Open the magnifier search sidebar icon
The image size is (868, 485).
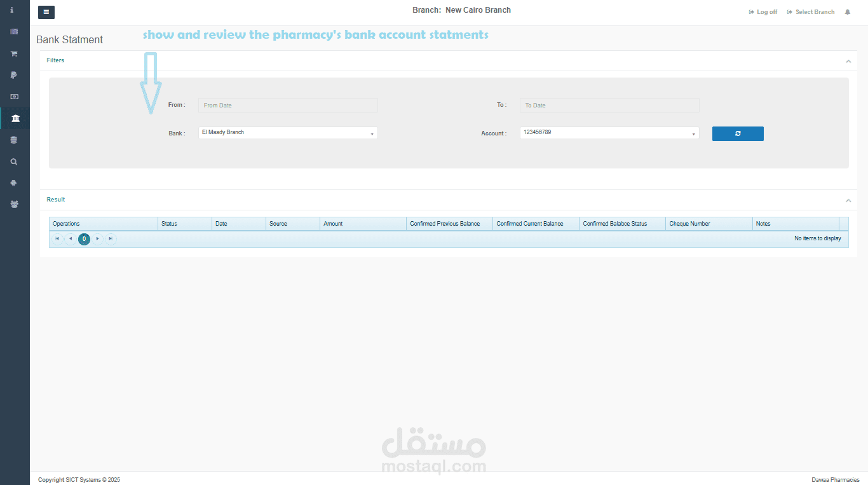(14, 161)
